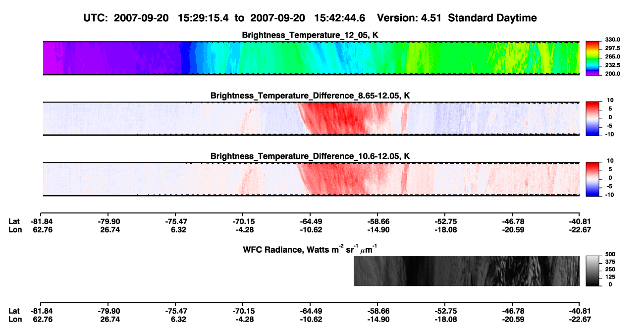644x330 pixels.
Task: Click the 'Brightness_Temperature_Difference_10.6-12.05, K' title
Action: [x=311, y=156]
